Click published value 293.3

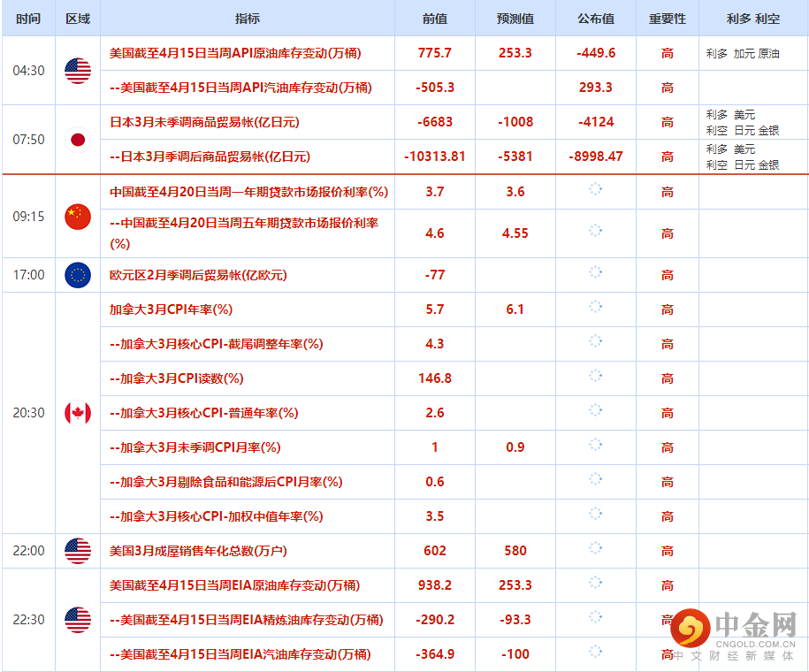[x=596, y=88]
